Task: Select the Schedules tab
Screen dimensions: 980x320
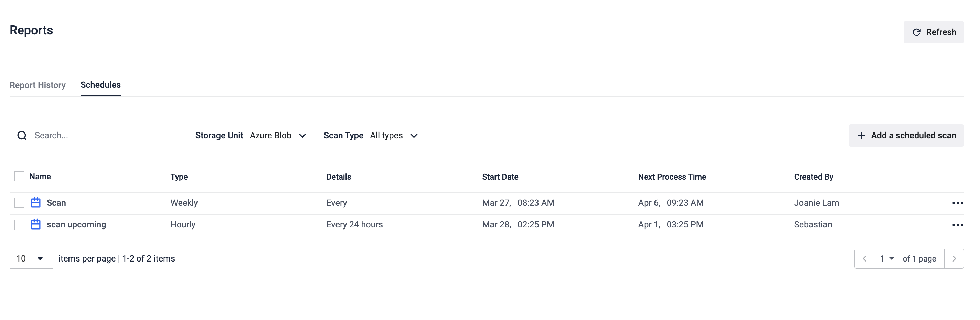Action: (x=100, y=85)
